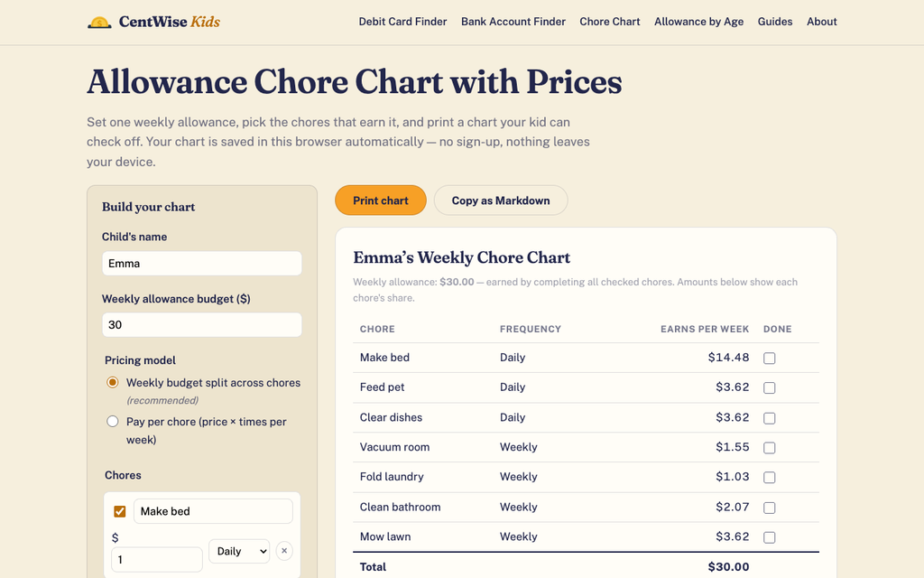
Task: Check off Vacuum room in the chart
Action: pyautogui.click(x=770, y=448)
